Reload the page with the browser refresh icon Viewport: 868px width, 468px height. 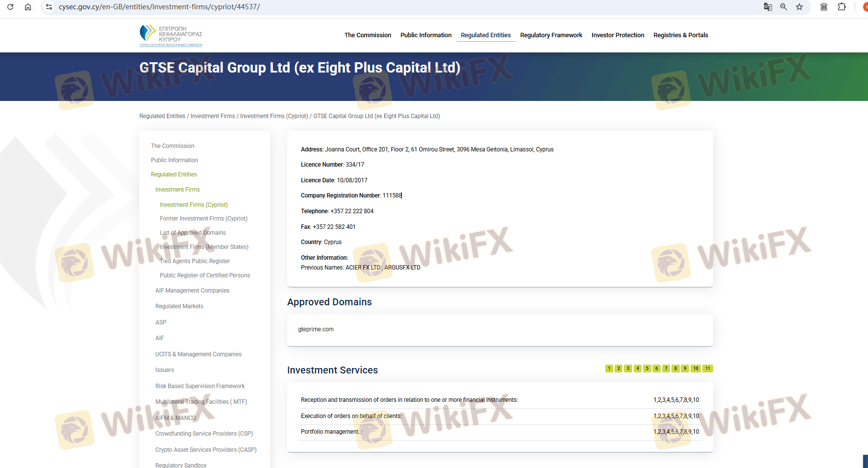[10, 7]
